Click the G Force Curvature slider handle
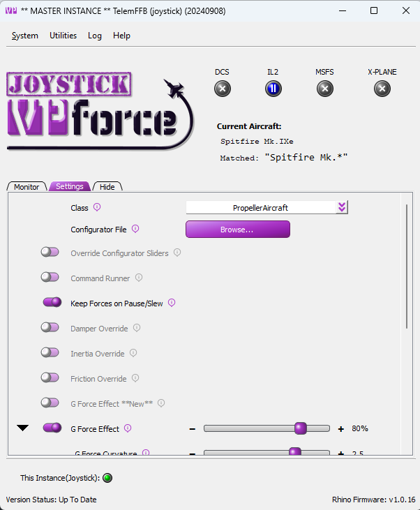 pos(295,451)
